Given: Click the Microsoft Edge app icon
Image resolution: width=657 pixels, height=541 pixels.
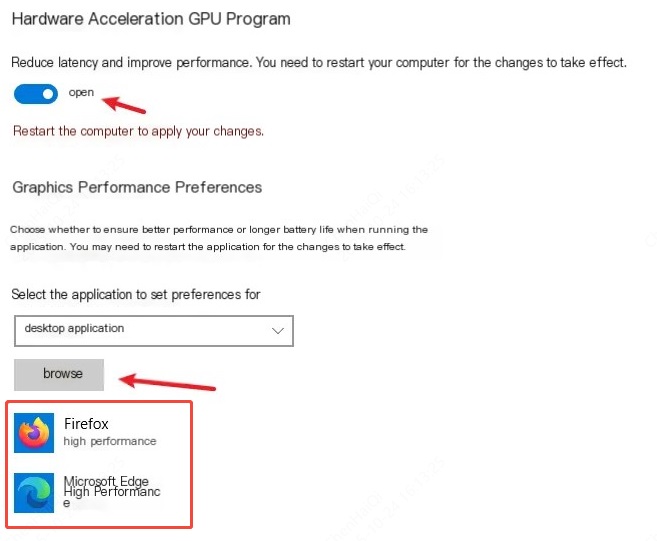Looking at the screenshot, I should [35, 493].
